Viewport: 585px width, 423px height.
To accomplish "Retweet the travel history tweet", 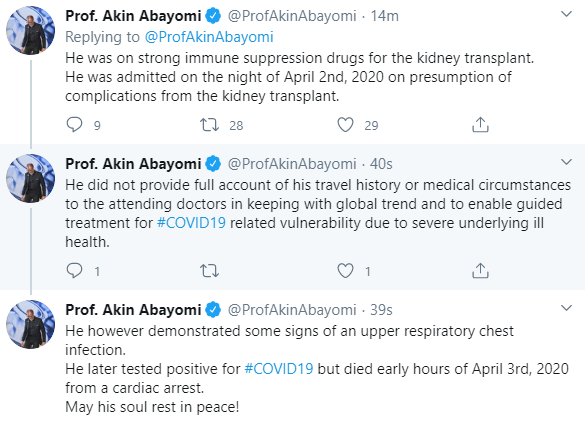I will [x=209, y=270].
